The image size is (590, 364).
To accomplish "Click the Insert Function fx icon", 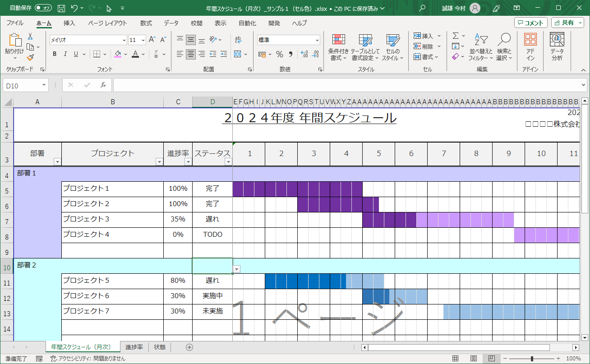I will coord(103,85).
